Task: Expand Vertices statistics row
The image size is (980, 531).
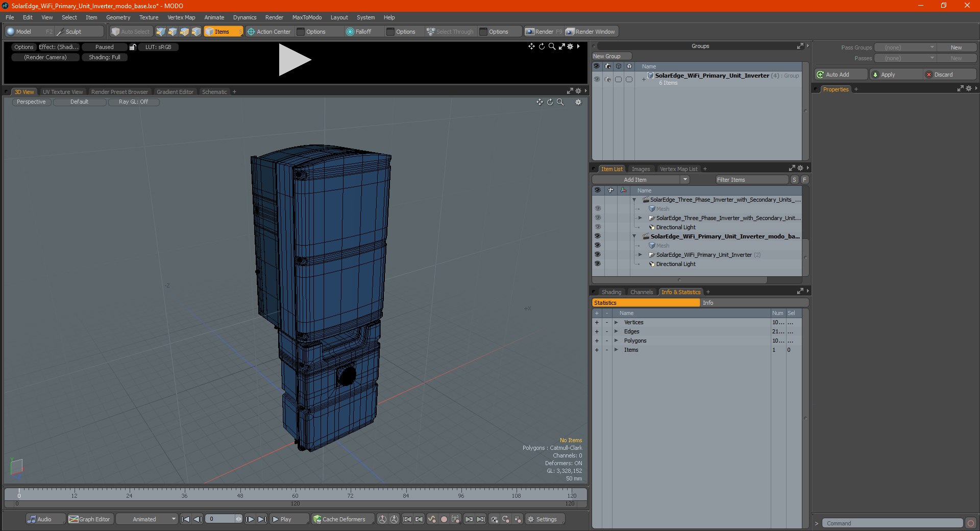Action: click(x=616, y=323)
